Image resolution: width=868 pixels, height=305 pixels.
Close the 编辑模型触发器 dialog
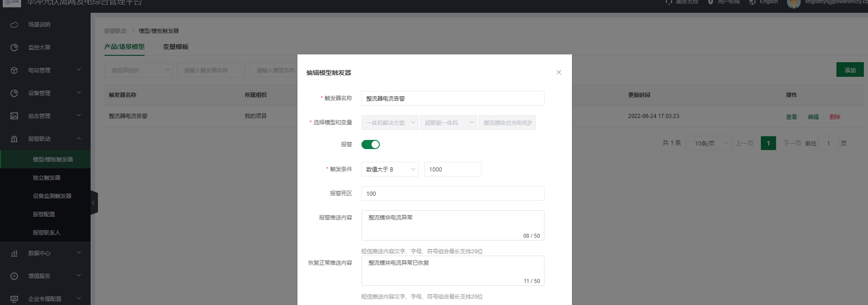(559, 72)
